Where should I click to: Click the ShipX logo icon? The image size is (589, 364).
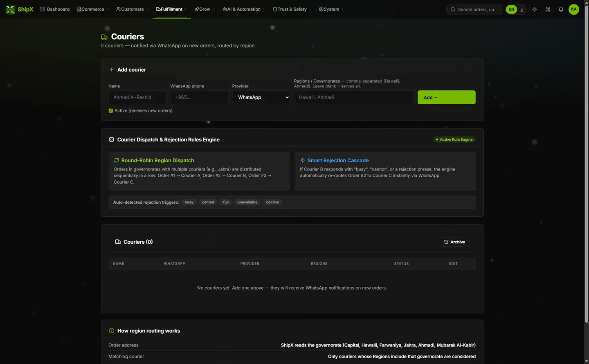pos(10,9)
